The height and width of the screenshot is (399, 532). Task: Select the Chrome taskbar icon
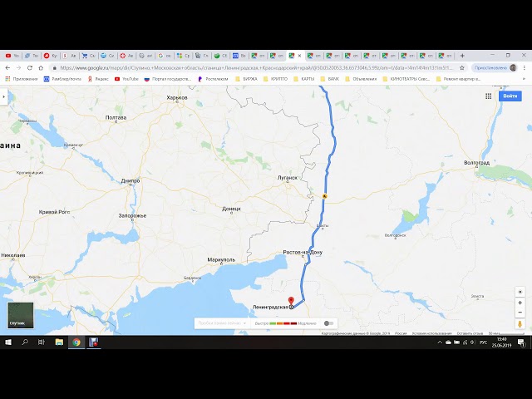[x=76, y=342]
